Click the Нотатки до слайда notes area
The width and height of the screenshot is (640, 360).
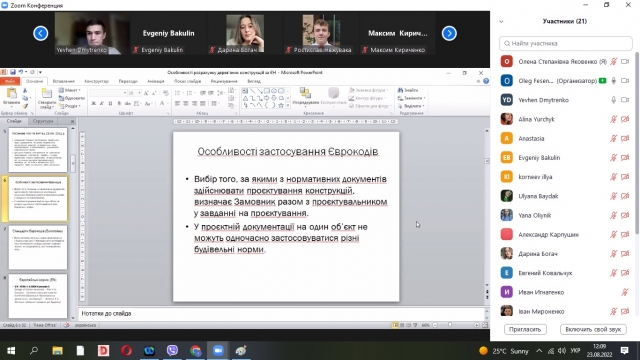click(282, 313)
